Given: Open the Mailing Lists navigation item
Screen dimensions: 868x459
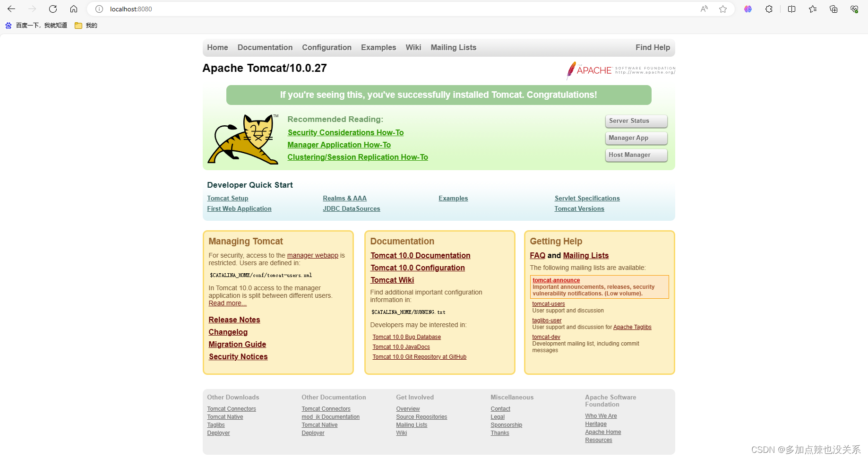Looking at the screenshot, I should click(x=454, y=47).
